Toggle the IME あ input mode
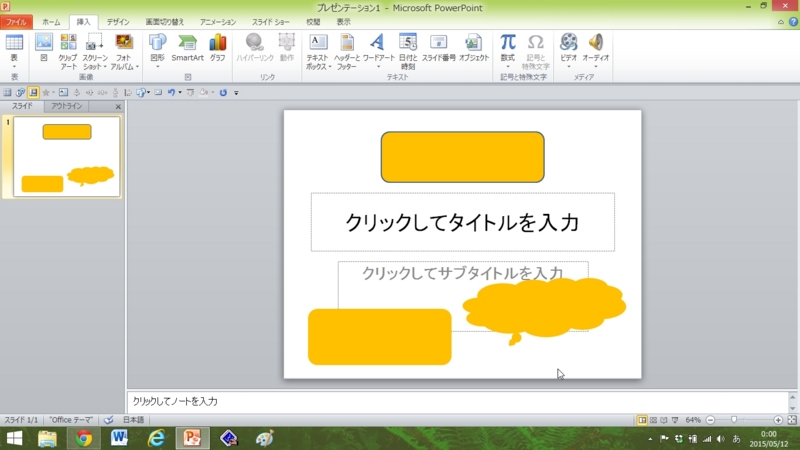The image size is (800, 450). [x=736, y=439]
